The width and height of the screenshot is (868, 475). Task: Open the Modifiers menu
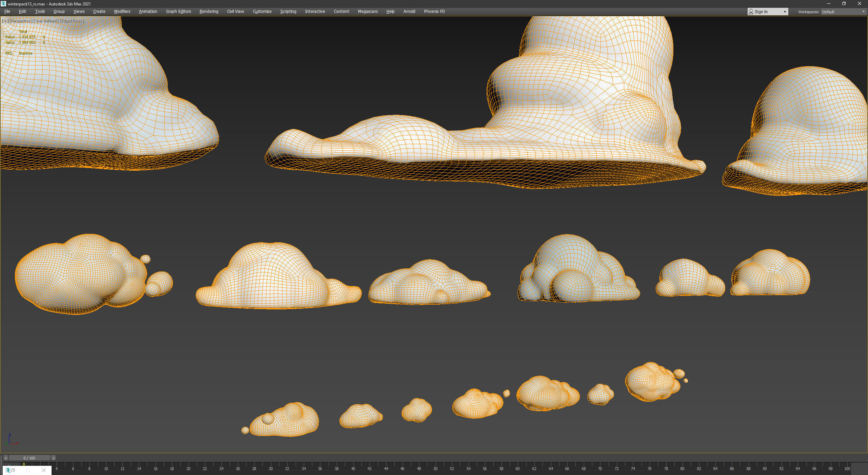122,12
